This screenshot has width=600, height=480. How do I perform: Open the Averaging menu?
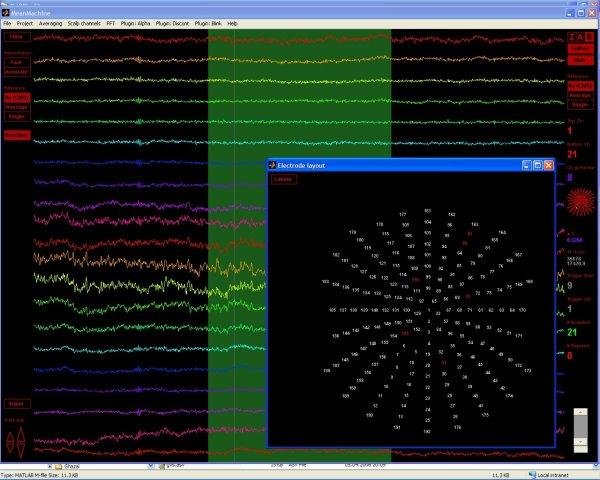[50, 22]
